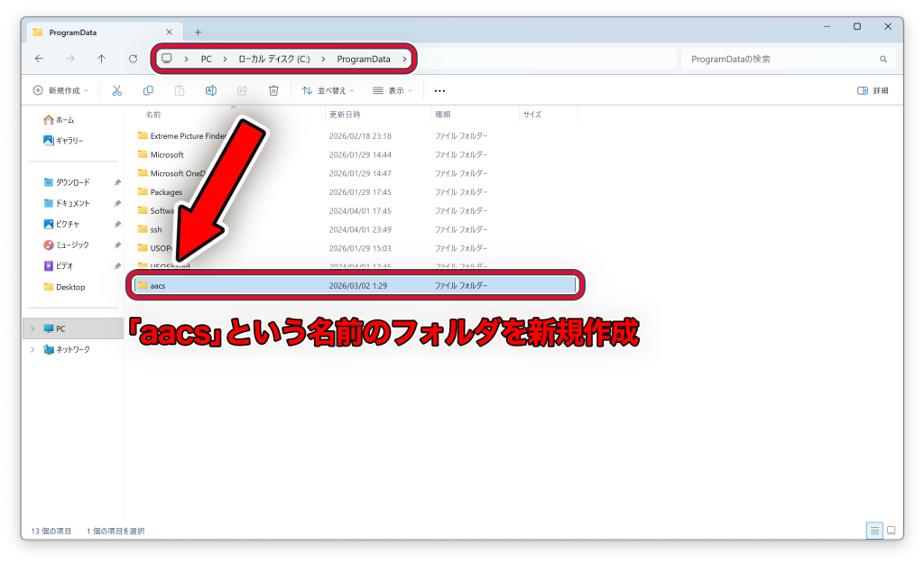Switch to large thumbnails view icon
Viewport: 924px width, 564px height.
pyautogui.click(x=891, y=531)
